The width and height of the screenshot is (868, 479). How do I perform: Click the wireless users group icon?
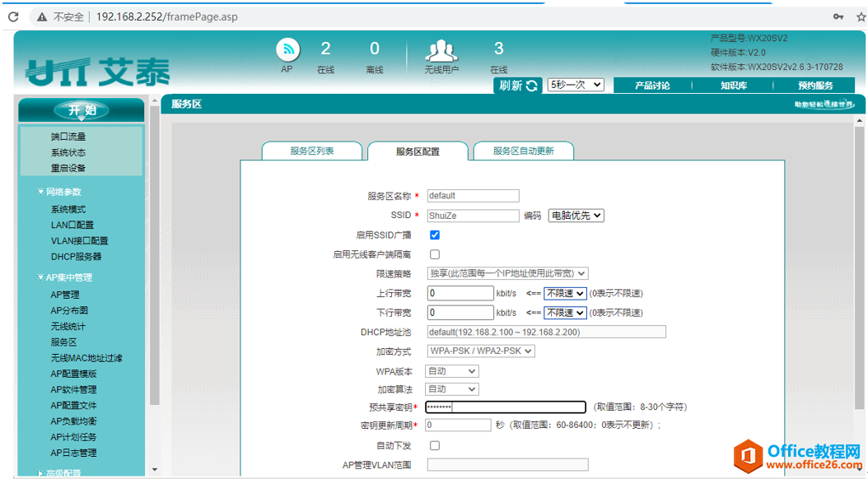coord(441,51)
